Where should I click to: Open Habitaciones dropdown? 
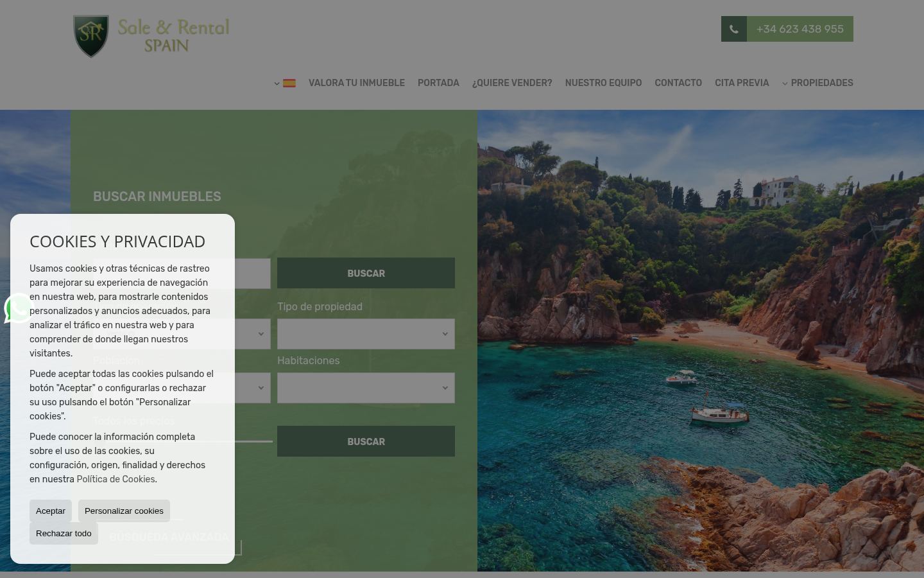pyautogui.click(x=366, y=388)
